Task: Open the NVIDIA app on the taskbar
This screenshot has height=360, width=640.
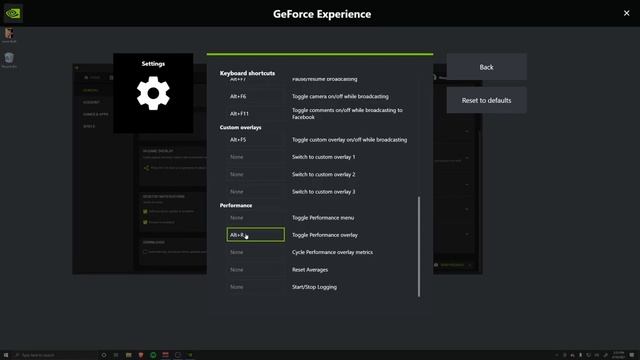Action: tap(190, 355)
